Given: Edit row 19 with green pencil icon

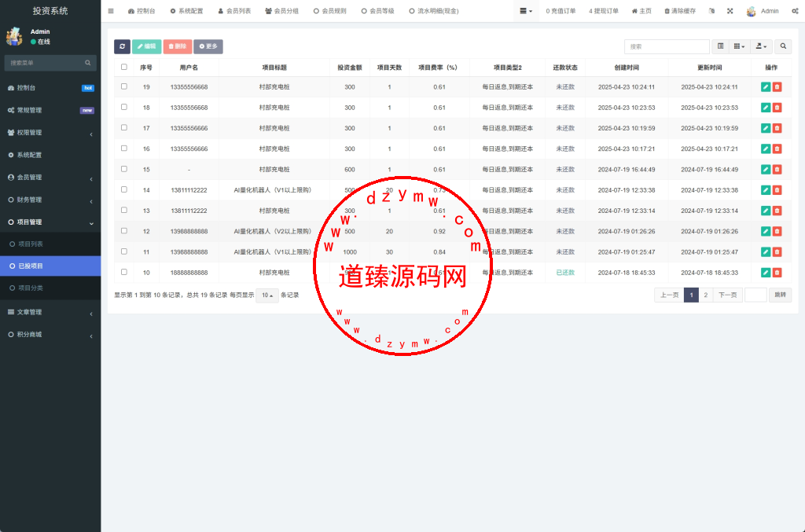Looking at the screenshot, I should point(766,87).
